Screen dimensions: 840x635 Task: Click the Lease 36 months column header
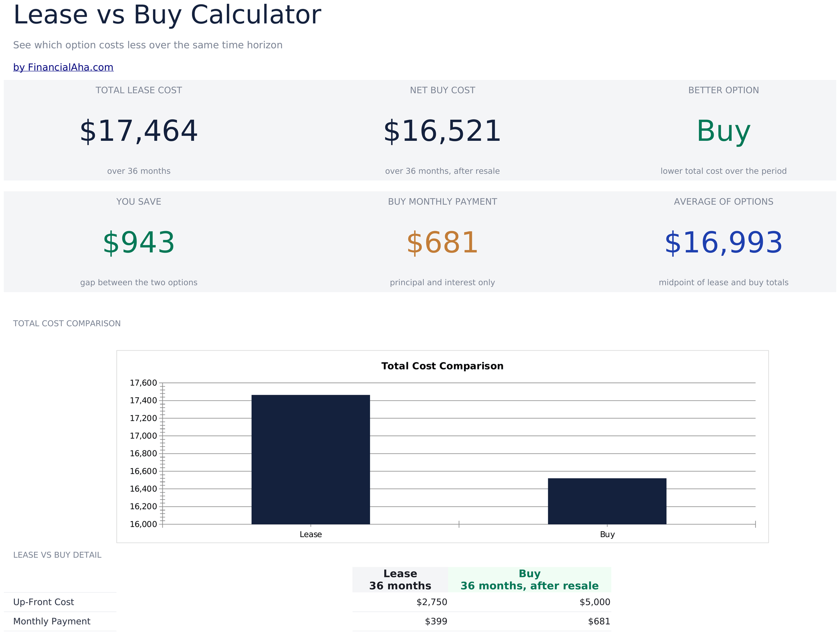400,580
